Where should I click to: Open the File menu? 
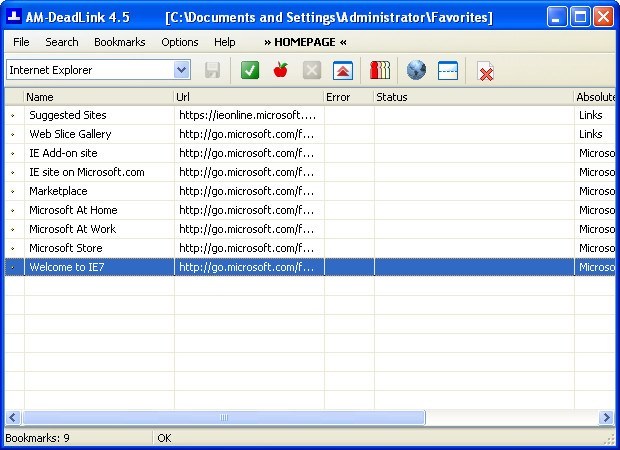pos(21,42)
